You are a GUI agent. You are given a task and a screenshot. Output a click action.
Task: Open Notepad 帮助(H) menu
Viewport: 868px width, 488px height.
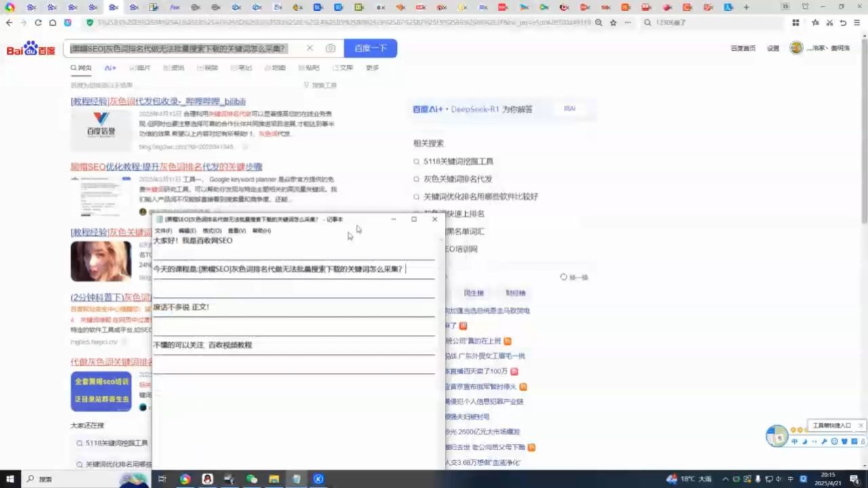262,231
